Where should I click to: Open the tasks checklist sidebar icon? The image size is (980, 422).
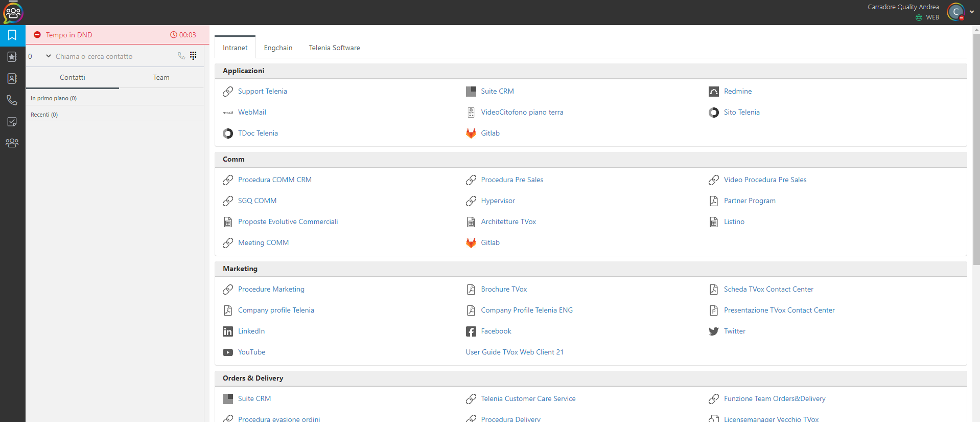click(12, 122)
